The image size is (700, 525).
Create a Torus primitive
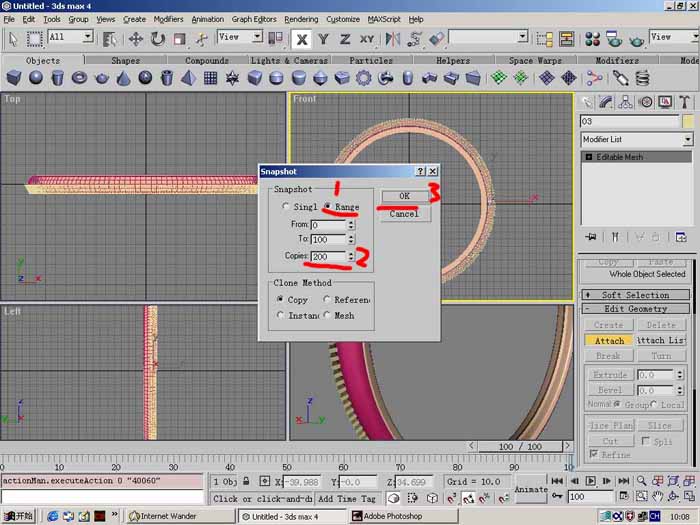pyautogui.click(x=79, y=78)
